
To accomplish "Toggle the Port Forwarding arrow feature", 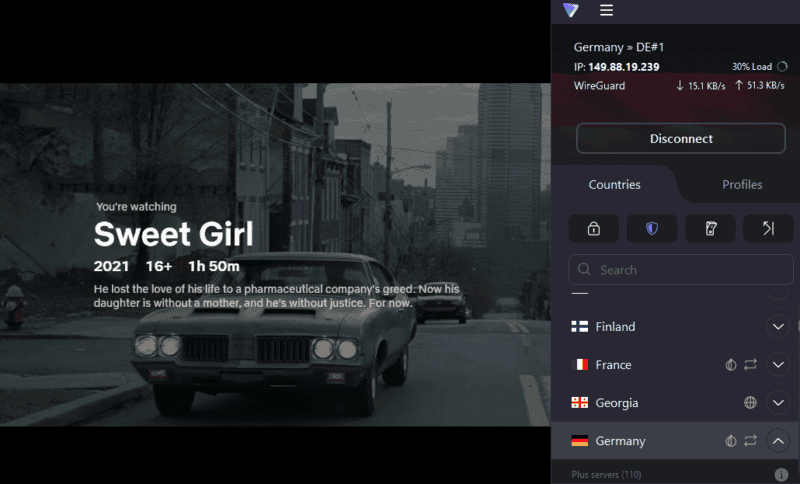I will click(x=768, y=228).
